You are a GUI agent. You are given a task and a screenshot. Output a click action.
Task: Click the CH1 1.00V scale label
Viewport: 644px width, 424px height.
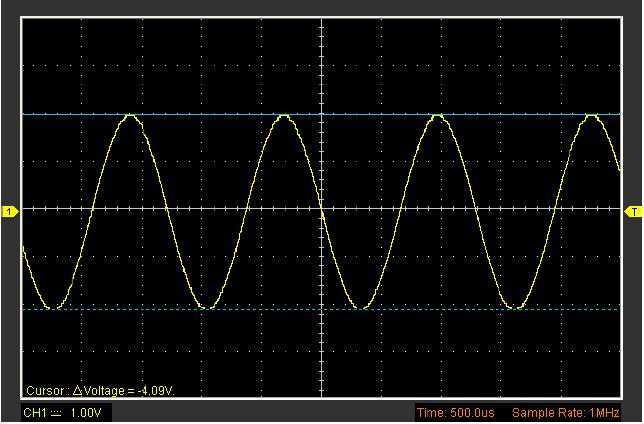62,412
